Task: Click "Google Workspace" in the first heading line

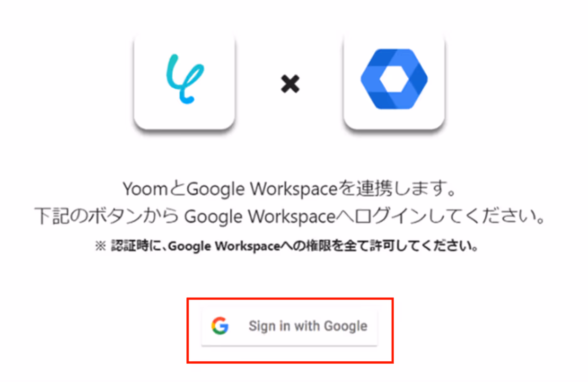Action: pos(262,189)
